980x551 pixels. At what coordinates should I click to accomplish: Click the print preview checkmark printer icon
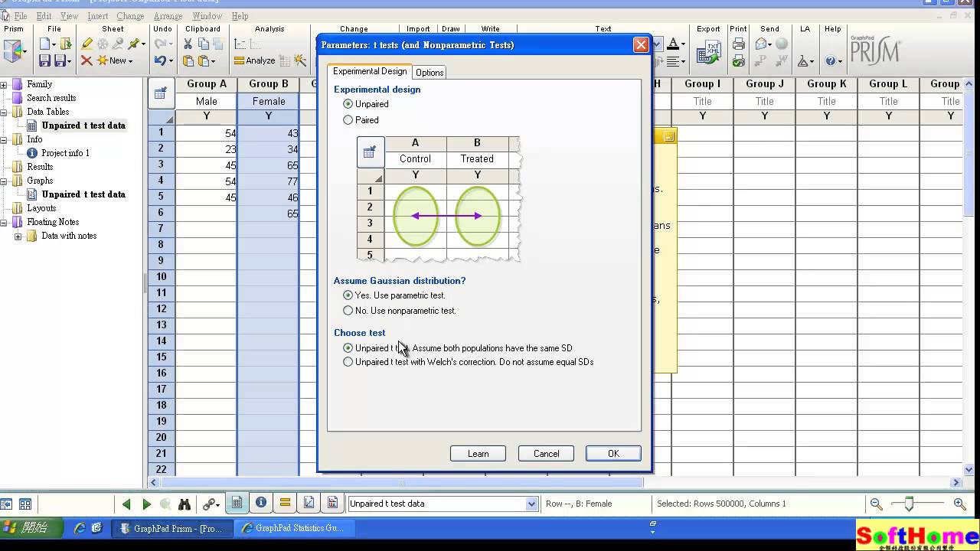point(738,60)
